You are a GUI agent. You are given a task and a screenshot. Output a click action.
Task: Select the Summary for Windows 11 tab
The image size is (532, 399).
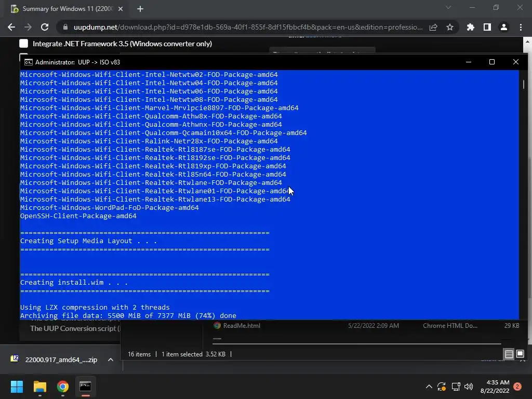pos(67,9)
